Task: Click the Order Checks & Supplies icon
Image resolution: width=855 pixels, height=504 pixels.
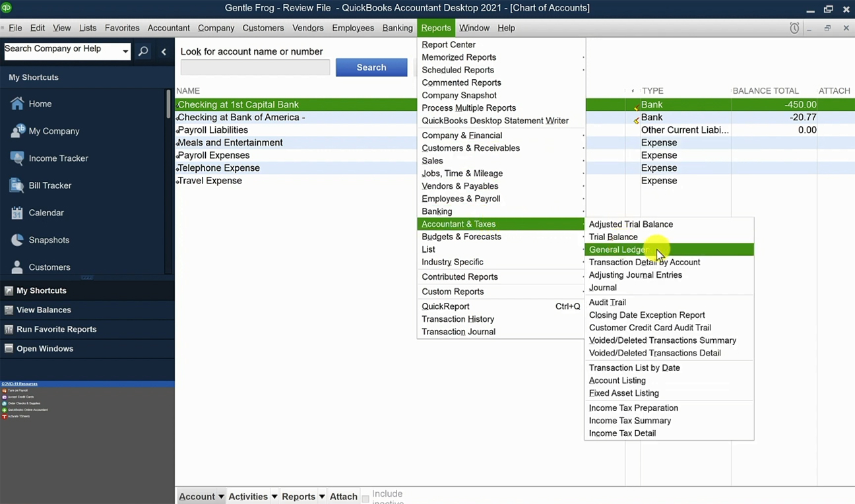Action: pyautogui.click(x=5, y=403)
